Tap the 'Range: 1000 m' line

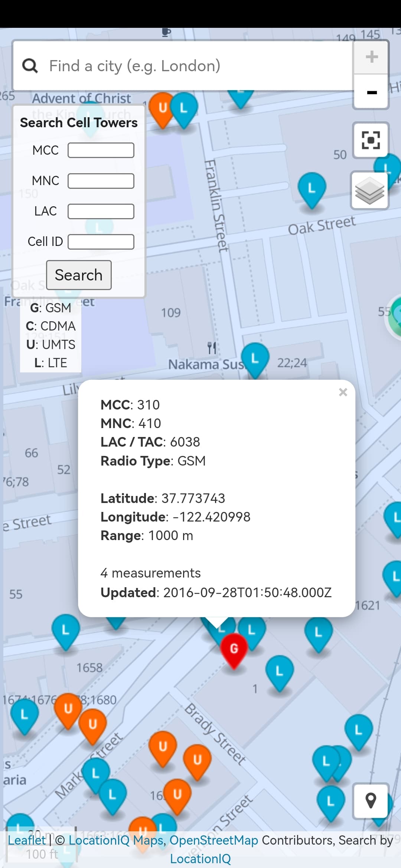[x=147, y=536]
